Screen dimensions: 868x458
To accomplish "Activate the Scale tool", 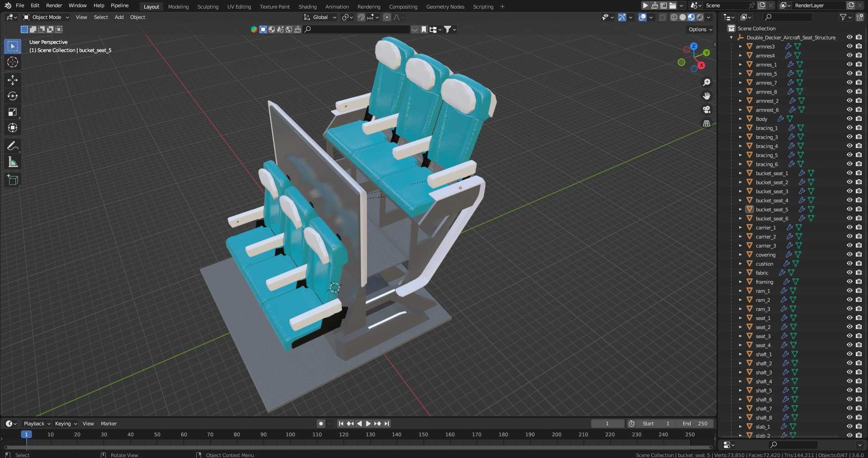I will (x=13, y=112).
